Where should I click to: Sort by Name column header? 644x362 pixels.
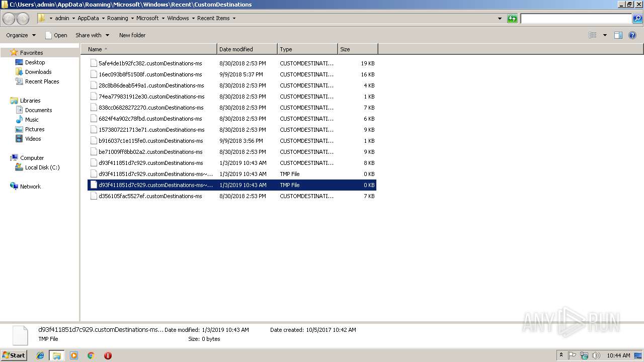click(149, 49)
